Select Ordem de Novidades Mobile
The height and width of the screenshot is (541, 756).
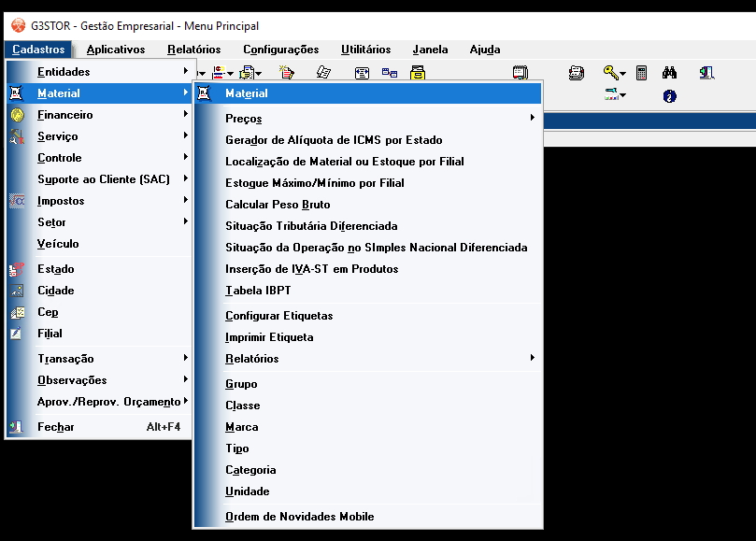(299, 517)
